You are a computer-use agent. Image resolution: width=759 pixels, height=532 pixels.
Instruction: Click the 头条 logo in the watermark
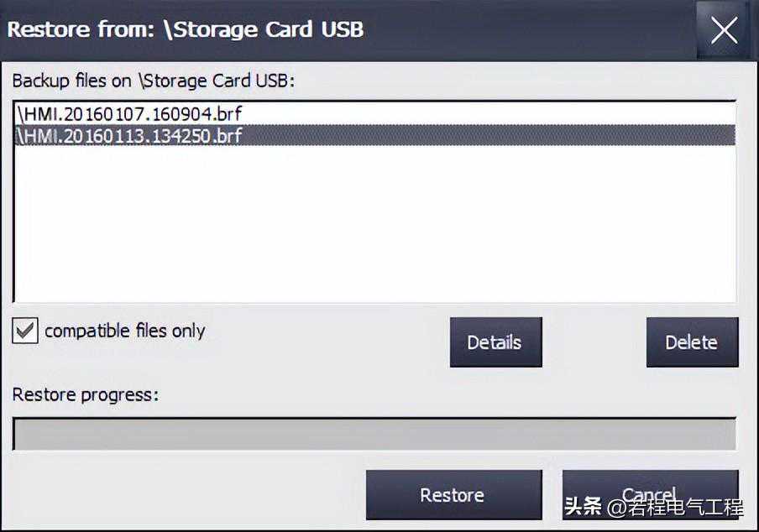(583, 506)
